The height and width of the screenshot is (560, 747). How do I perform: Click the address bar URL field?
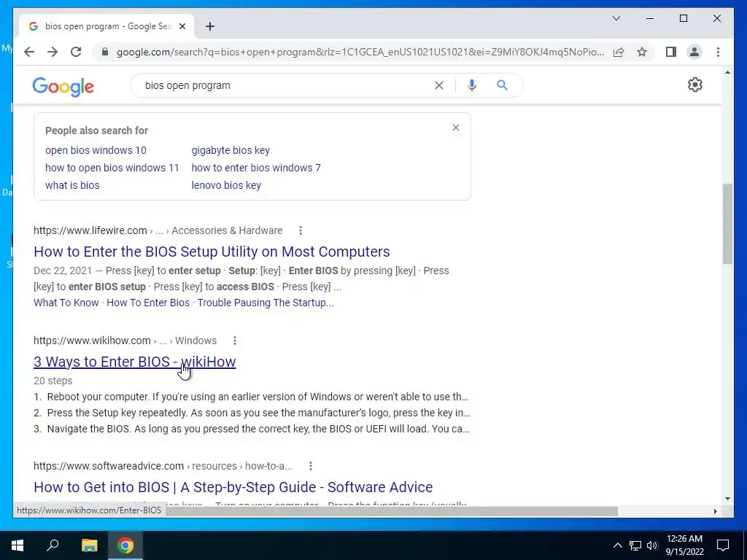tap(360, 52)
